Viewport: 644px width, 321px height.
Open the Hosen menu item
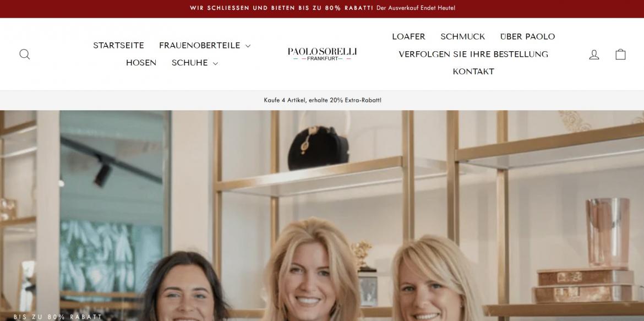(x=141, y=62)
